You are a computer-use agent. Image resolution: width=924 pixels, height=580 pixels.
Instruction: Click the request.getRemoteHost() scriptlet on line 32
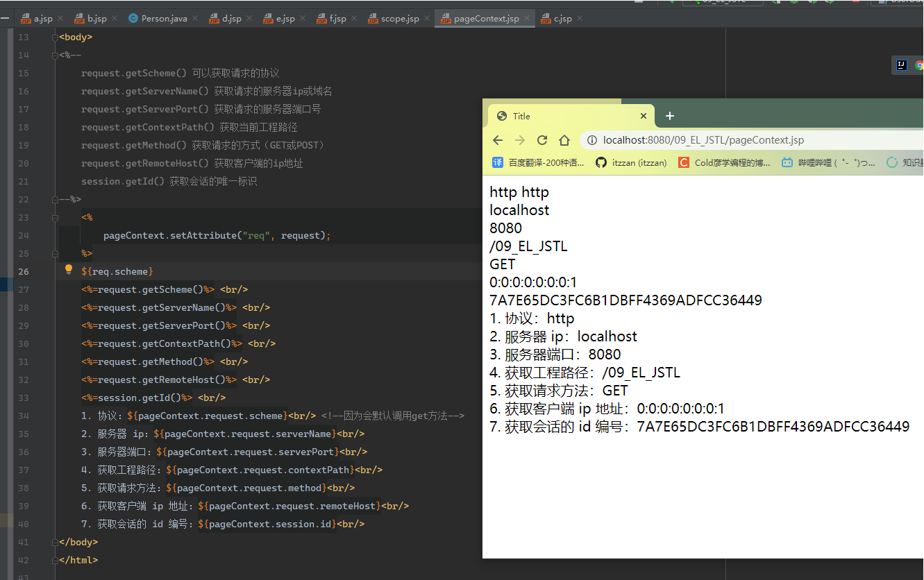(x=159, y=380)
